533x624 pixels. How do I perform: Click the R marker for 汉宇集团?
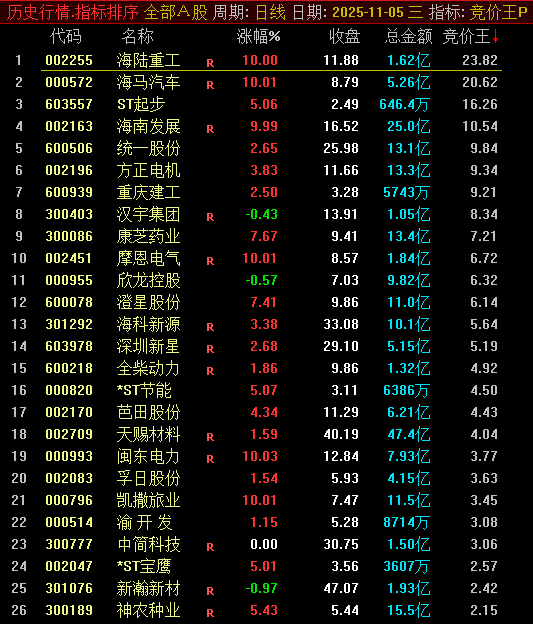click(210, 217)
